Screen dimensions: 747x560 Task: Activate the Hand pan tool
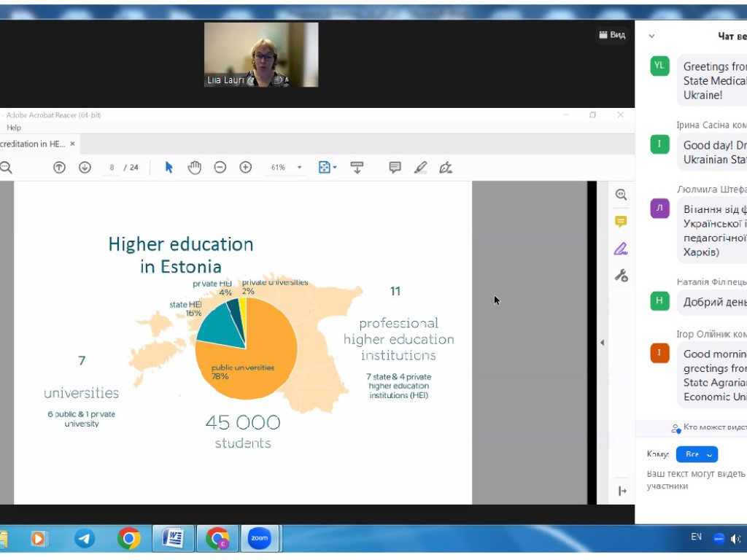(x=194, y=167)
